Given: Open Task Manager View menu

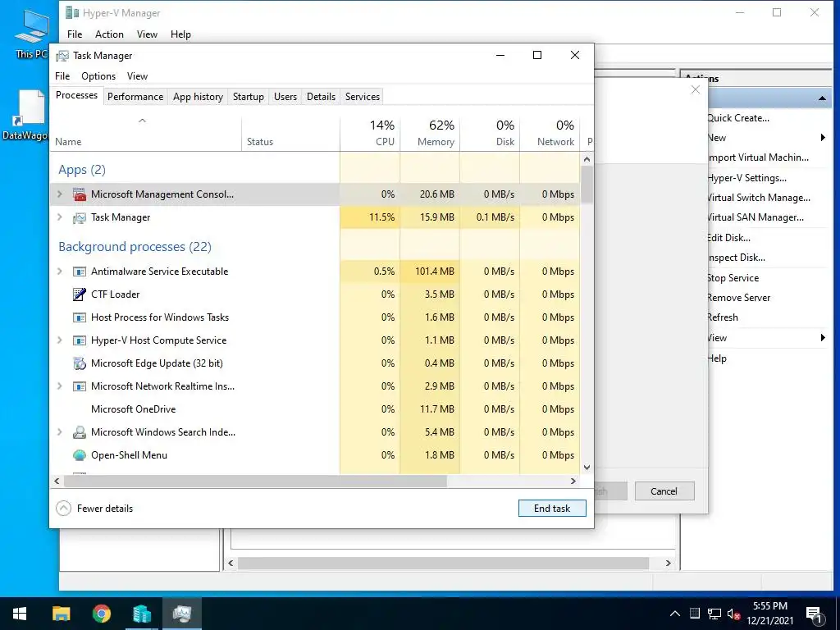Looking at the screenshot, I should (x=137, y=76).
